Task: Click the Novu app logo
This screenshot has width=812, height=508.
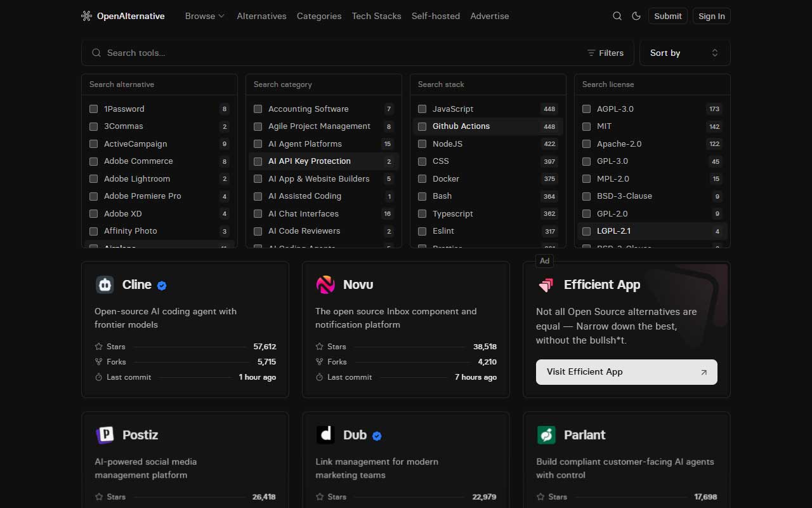Action: (x=325, y=284)
